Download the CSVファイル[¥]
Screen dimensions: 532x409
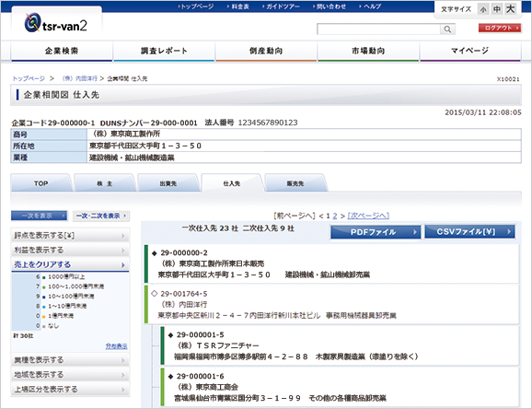[x=470, y=232]
